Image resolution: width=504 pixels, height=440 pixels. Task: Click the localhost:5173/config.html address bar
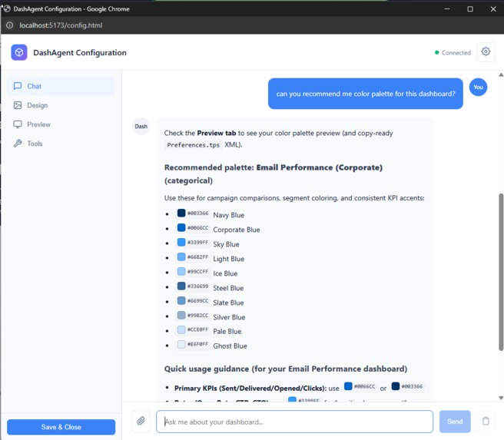coord(61,25)
